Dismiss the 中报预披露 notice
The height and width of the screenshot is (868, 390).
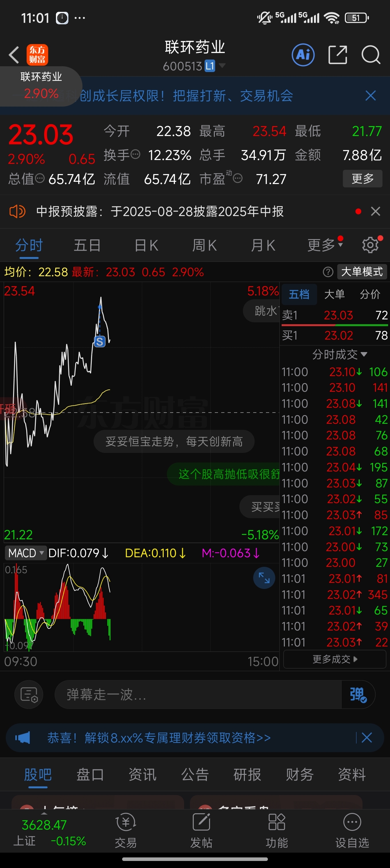(376, 212)
